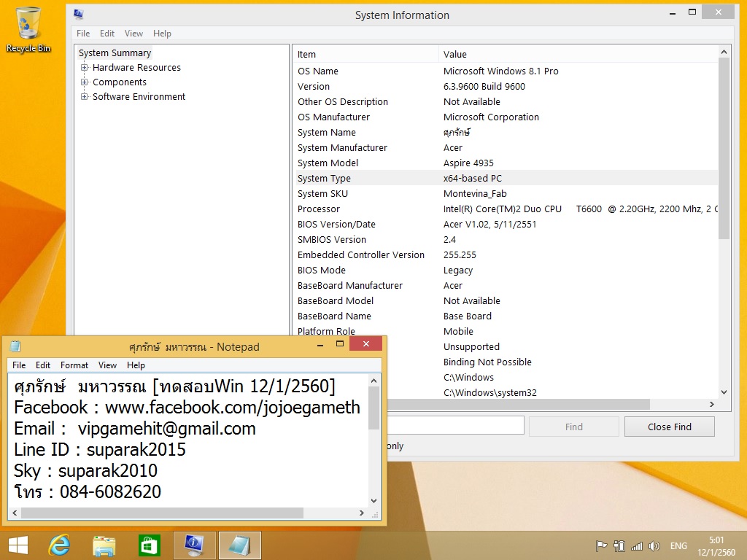
Task: Click Notepad vertical scrollbar down arrow
Action: point(374,500)
